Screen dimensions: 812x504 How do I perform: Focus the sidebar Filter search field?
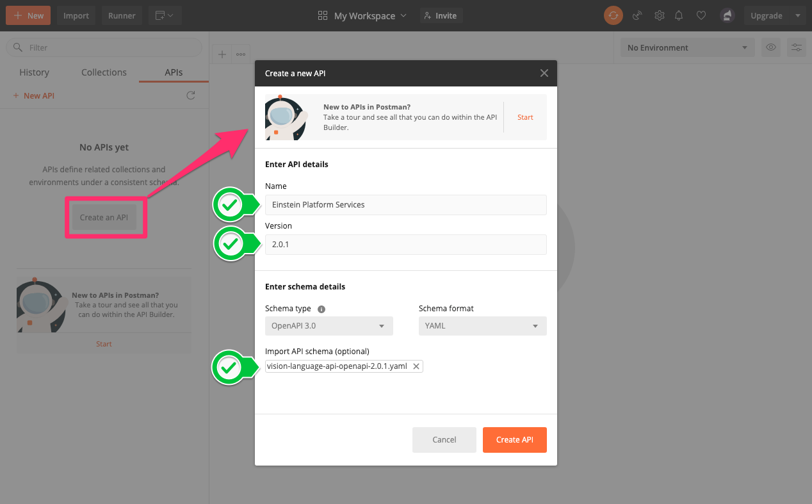point(104,47)
